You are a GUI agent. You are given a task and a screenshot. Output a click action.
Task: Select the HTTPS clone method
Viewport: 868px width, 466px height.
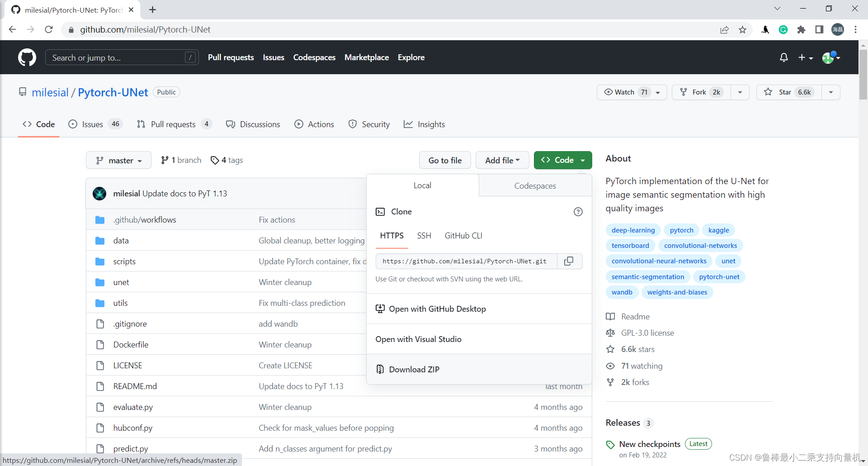(x=392, y=236)
